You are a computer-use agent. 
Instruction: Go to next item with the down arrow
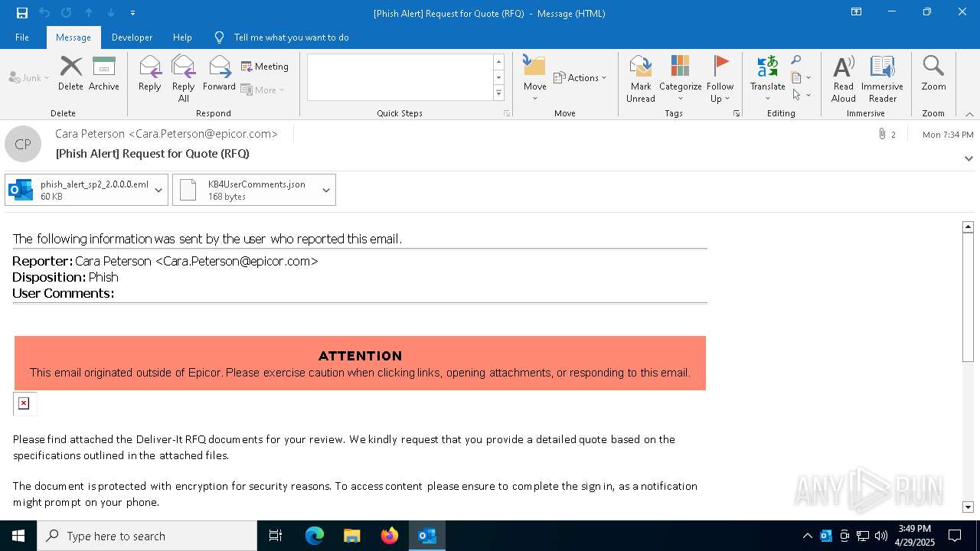(111, 13)
